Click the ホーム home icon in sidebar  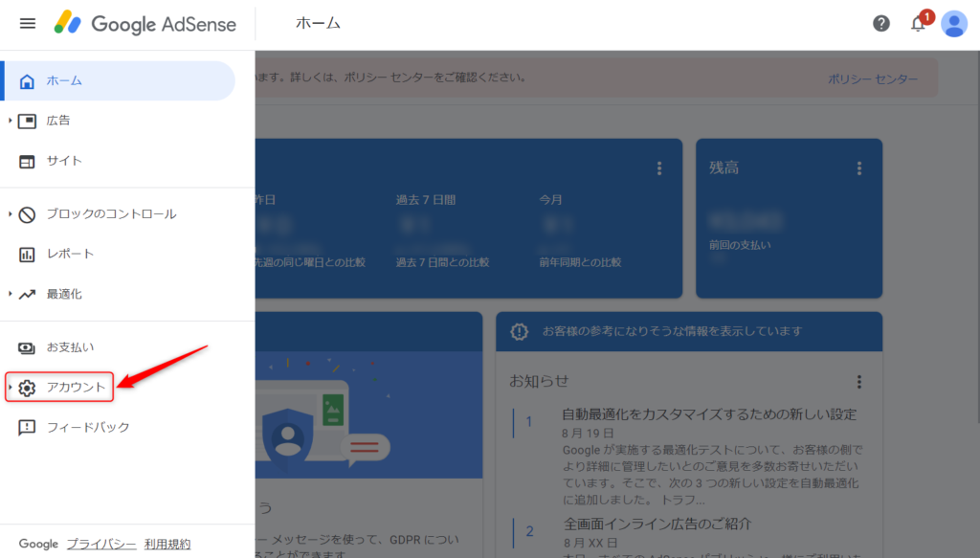pos(27,81)
